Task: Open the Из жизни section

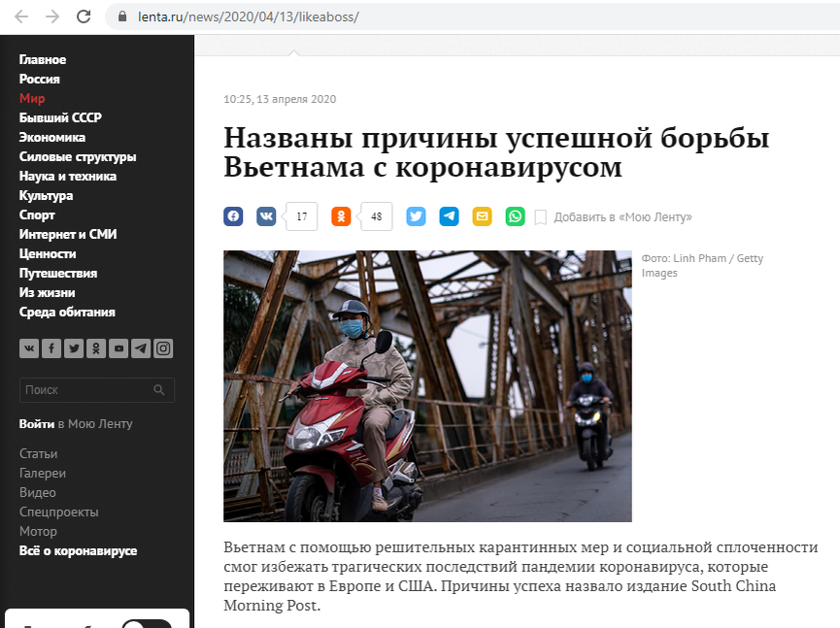Action: 48,292
